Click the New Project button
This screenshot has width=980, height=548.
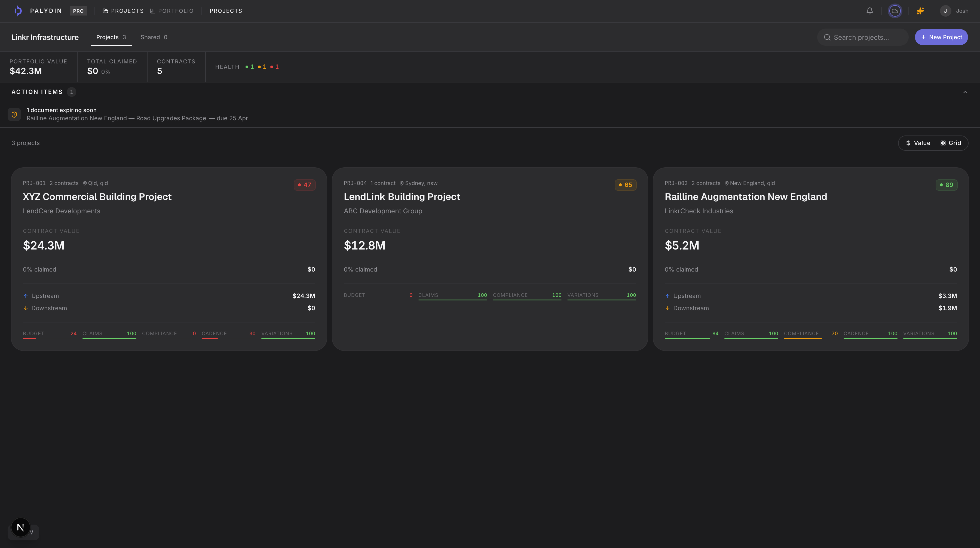tap(941, 37)
